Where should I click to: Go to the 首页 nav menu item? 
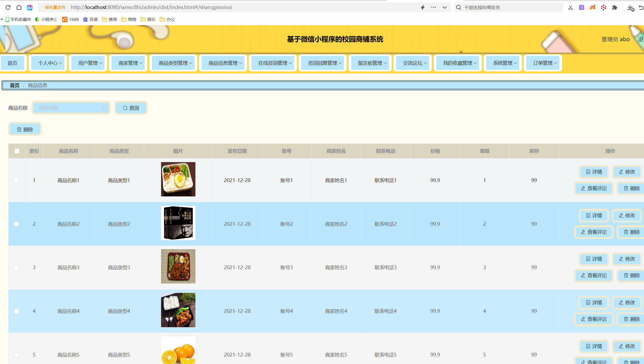point(12,63)
